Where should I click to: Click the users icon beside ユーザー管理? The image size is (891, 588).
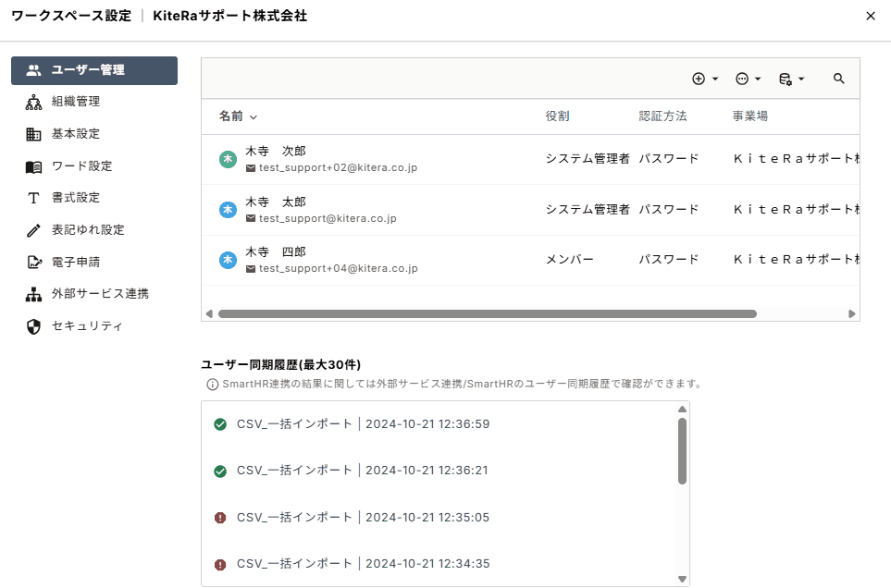pyautogui.click(x=33, y=70)
